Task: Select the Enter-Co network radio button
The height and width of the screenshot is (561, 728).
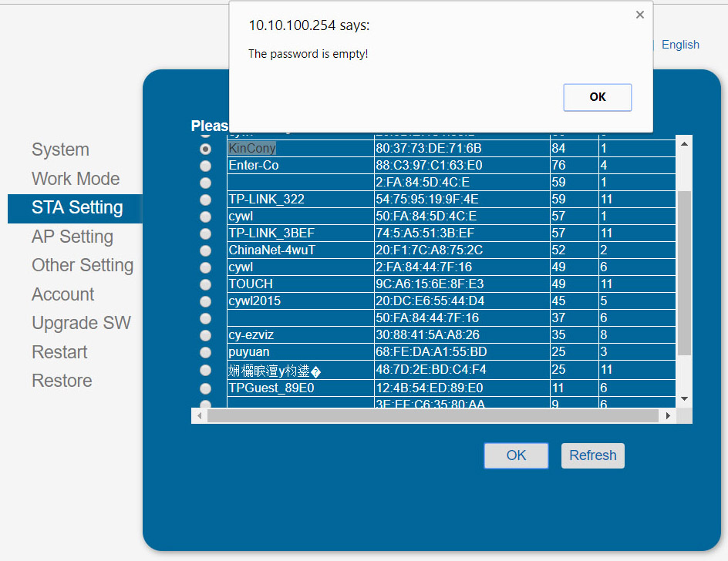Action: (205, 166)
